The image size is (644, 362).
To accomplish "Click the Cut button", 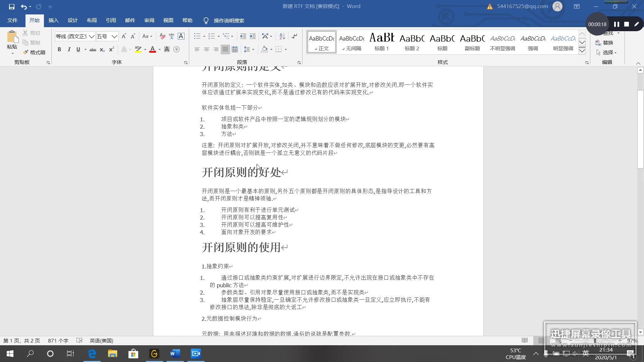I will (x=32, y=33).
